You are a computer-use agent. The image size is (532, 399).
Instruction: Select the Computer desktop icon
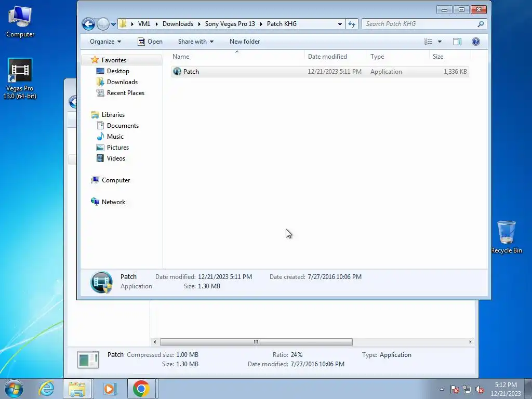click(20, 21)
